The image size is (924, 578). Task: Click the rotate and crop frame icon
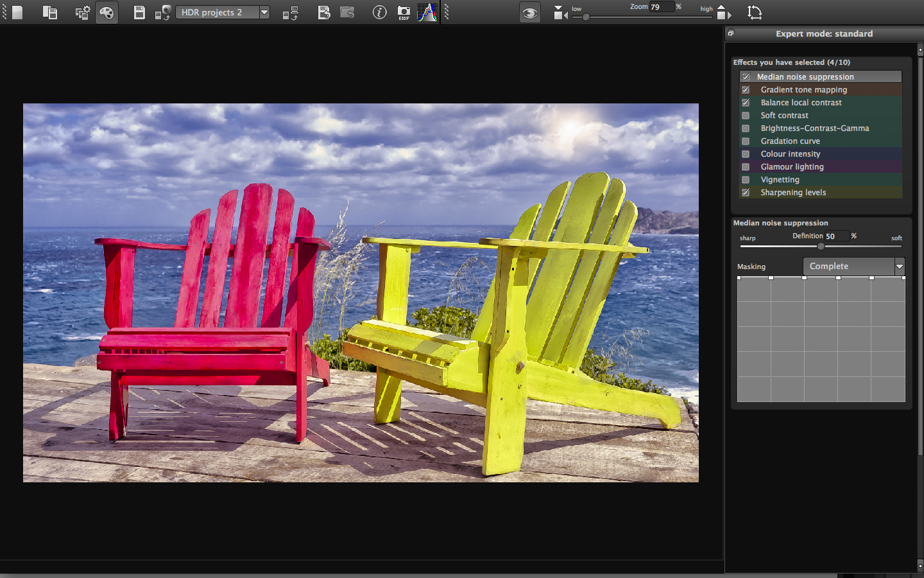(755, 12)
